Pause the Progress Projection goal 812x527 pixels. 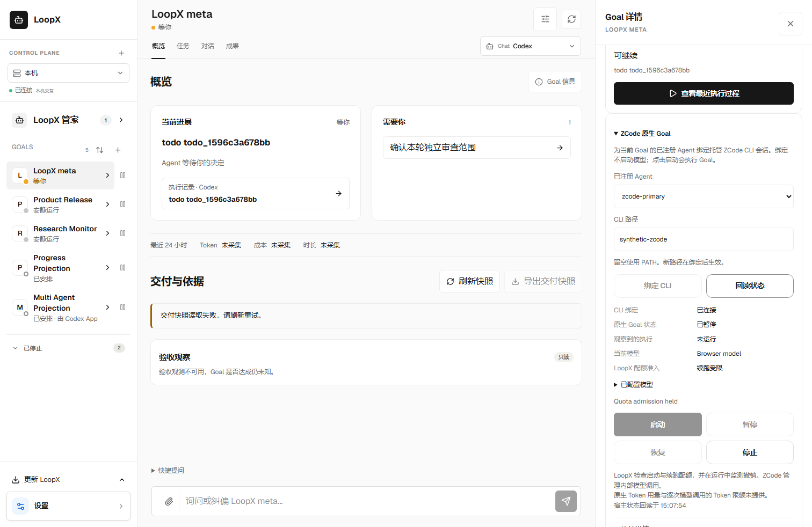tap(123, 268)
